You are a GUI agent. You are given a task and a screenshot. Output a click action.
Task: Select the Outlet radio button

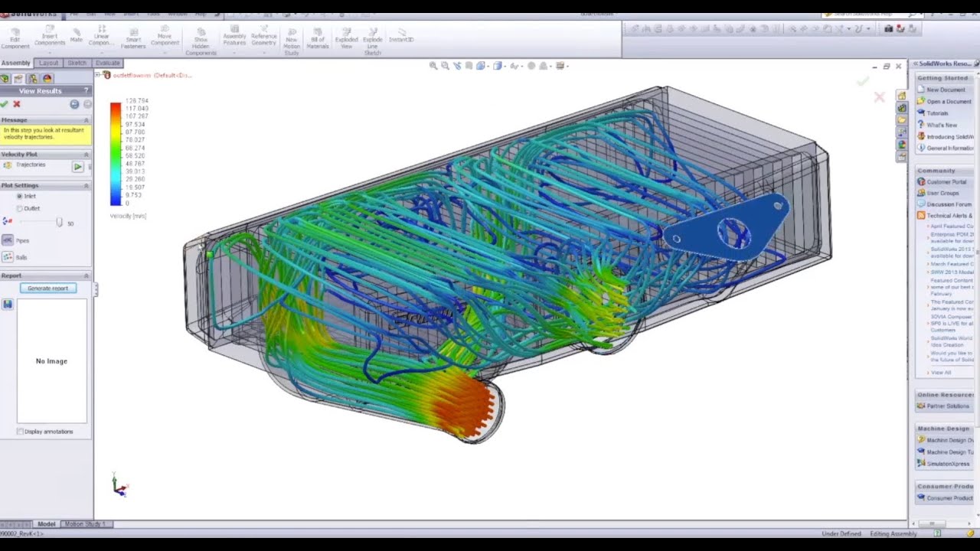coord(20,208)
